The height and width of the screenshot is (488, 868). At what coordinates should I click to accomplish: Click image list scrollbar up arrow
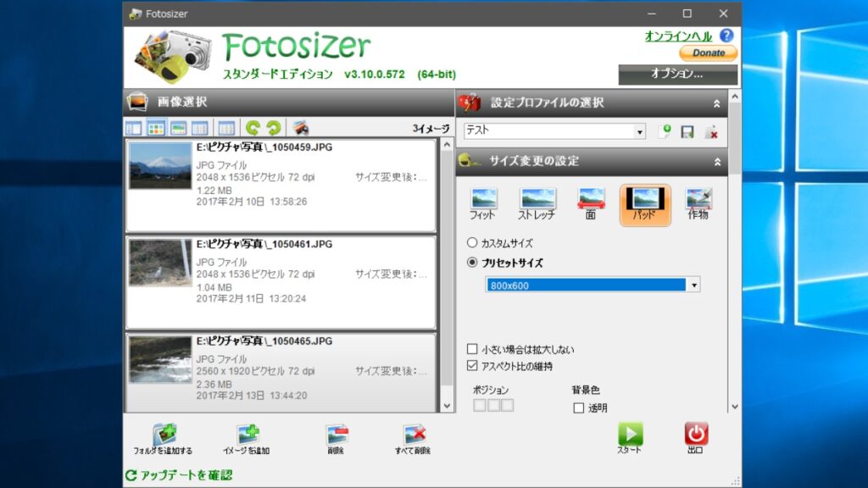[447, 144]
